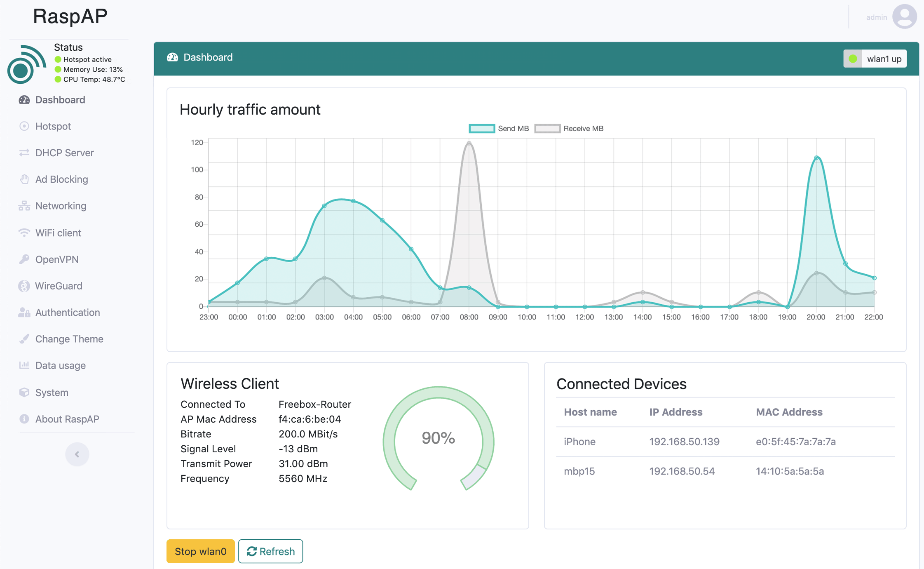Click the 08:00 Receive MB peak point

pos(469,143)
